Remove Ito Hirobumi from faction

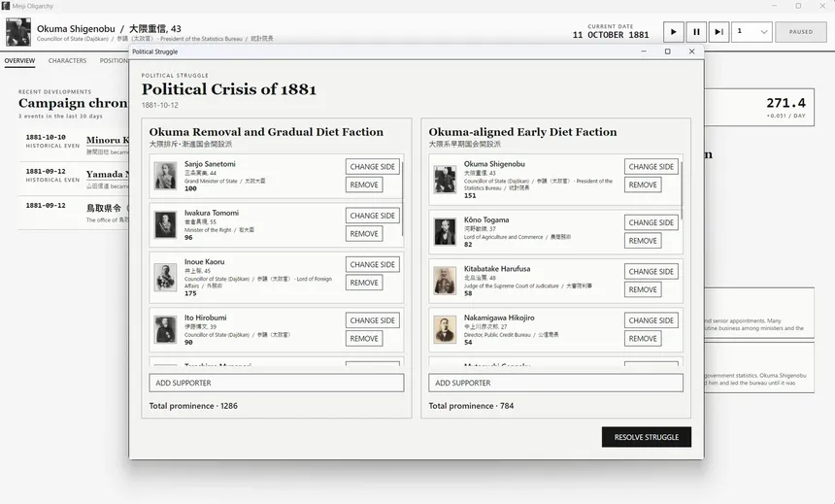364,339
